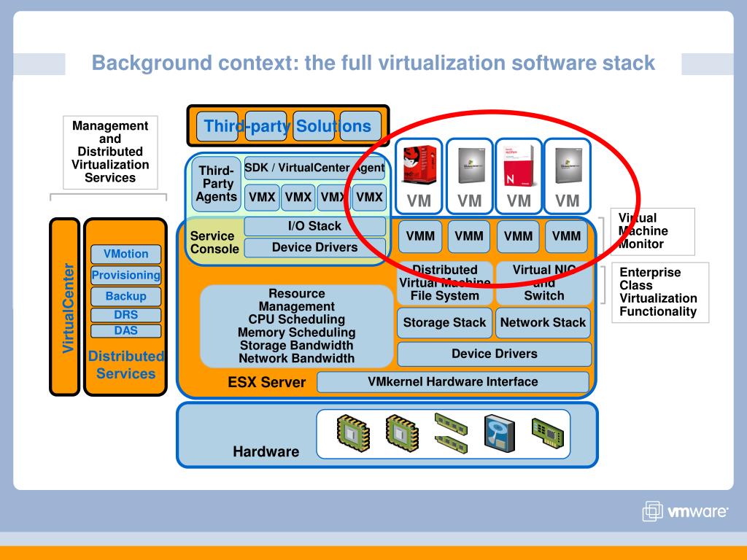The height and width of the screenshot is (560, 747).
Task: Select the VMotion box
Action: (x=125, y=254)
